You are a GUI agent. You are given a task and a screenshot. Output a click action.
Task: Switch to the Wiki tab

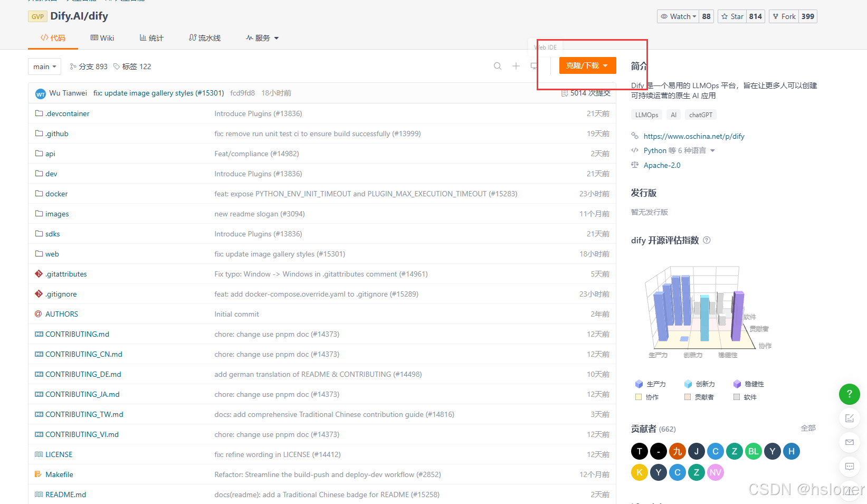tap(102, 38)
